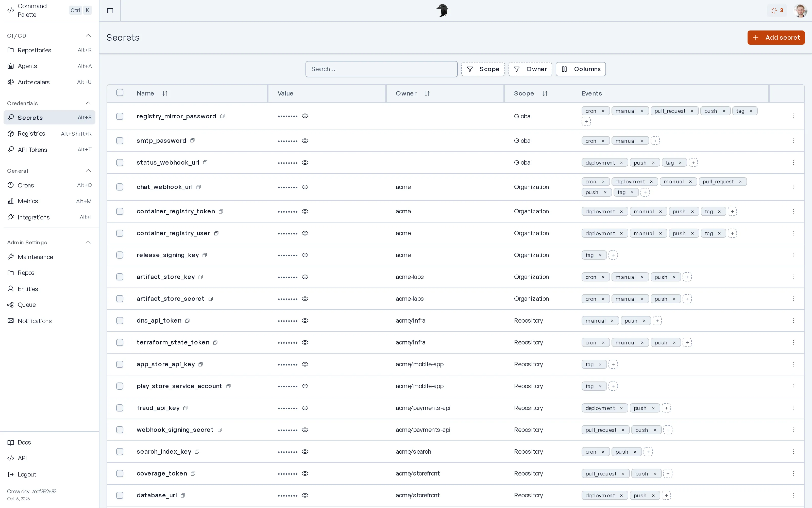Screen dimensions: 812x508
Task: Reveal the artifact_store_secret value
Action: 305,299
